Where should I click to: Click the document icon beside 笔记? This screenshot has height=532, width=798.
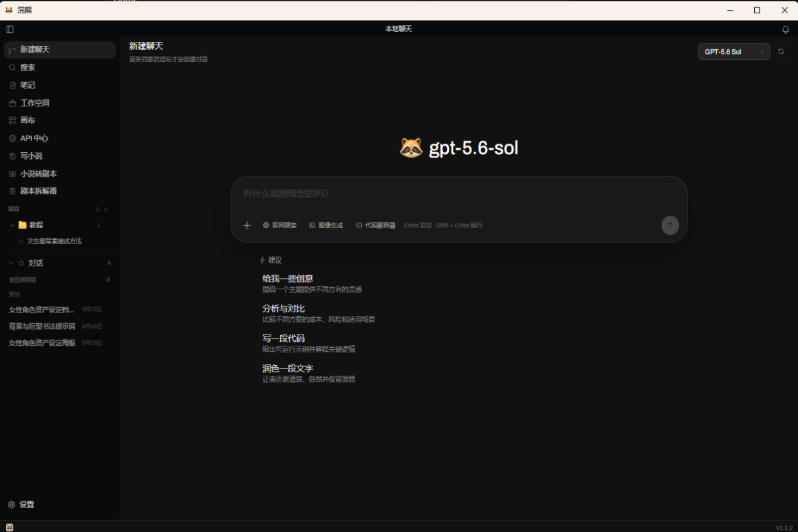[x=13, y=85]
